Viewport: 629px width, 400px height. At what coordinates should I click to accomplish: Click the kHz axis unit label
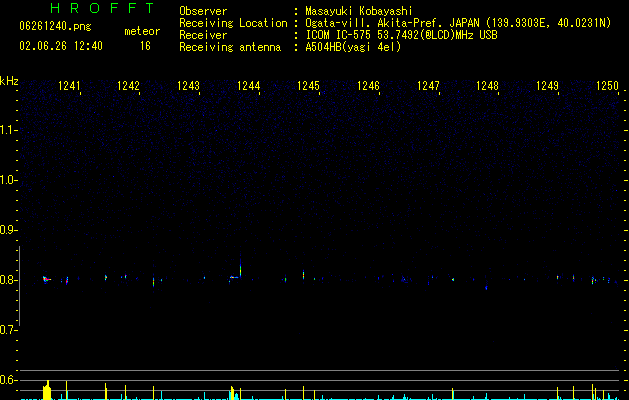9,81
